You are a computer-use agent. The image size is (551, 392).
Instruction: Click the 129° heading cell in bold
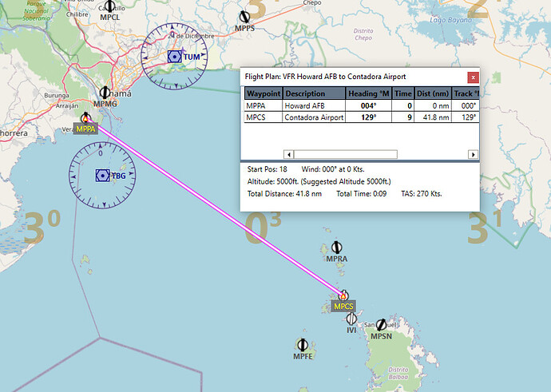coord(369,117)
